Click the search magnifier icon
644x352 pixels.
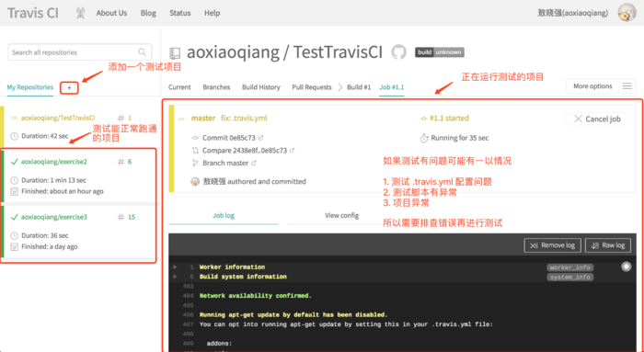(142, 52)
